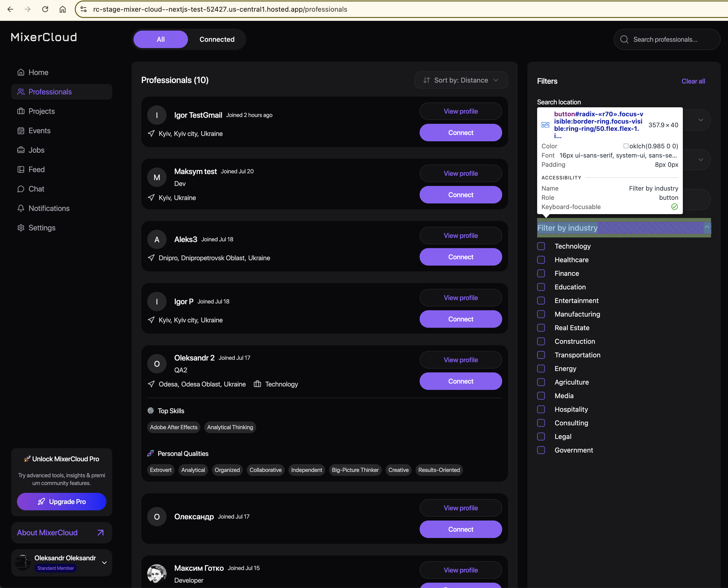Select the All tab

point(161,39)
